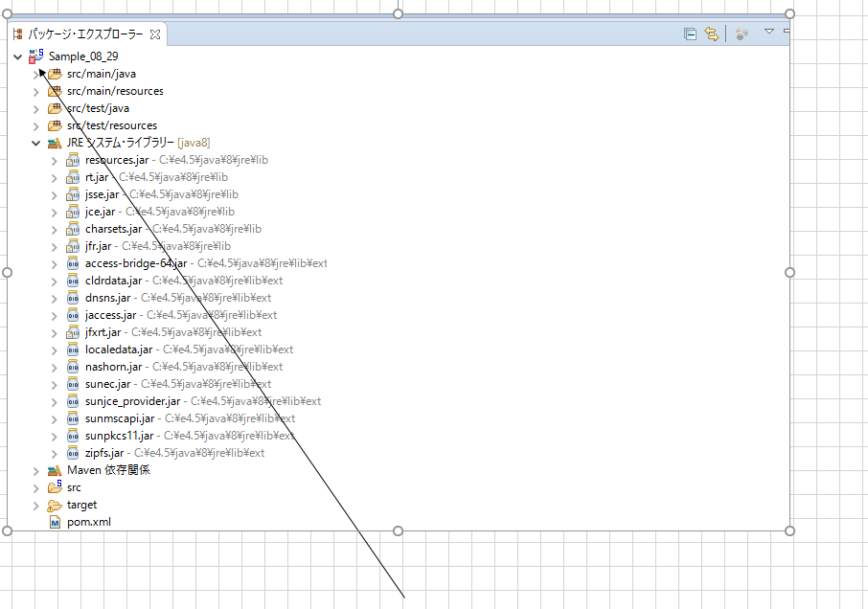Click the folder icon next to target
Image resolution: width=868 pixels, height=609 pixels.
(53, 505)
